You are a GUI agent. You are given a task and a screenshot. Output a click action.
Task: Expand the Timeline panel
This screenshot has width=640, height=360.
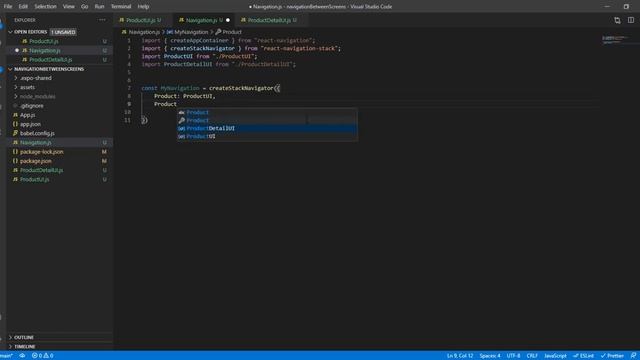24,347
